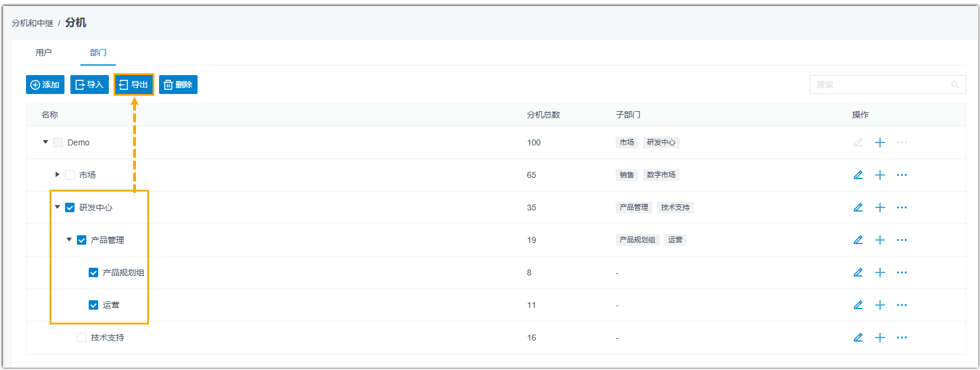980x370 pixels.
Task: Click the 研发中心 tag in Demo row
Action: 661,142
